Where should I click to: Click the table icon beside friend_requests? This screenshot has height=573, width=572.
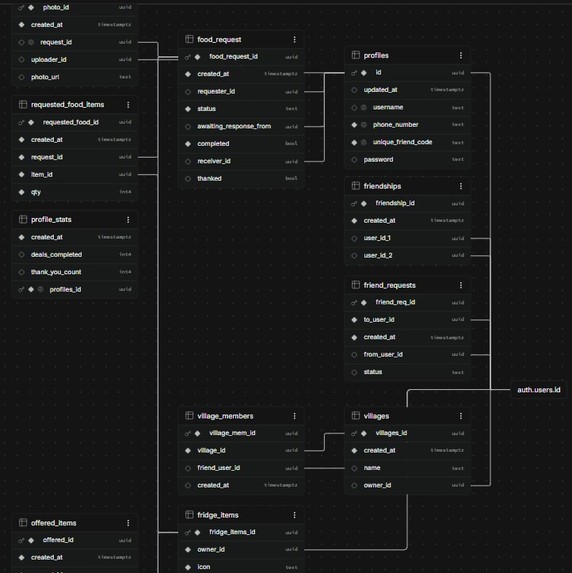356,285
